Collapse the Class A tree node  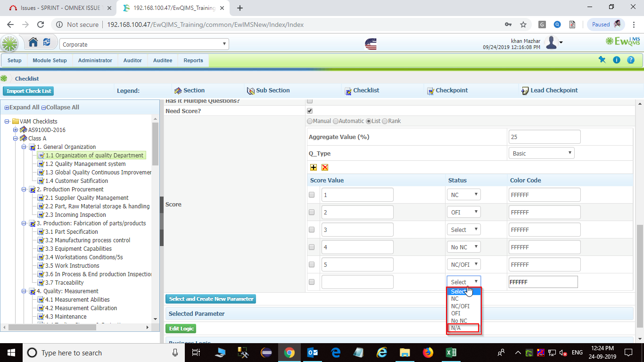pos(16,139)
